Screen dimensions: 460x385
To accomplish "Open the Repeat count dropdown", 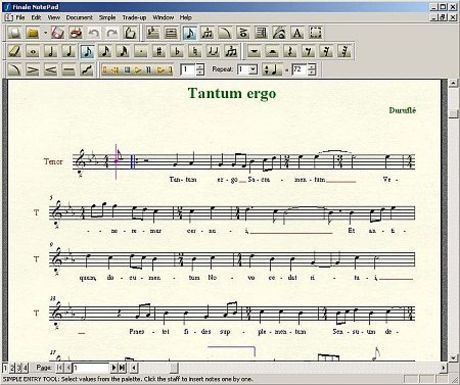I will 253,70.
